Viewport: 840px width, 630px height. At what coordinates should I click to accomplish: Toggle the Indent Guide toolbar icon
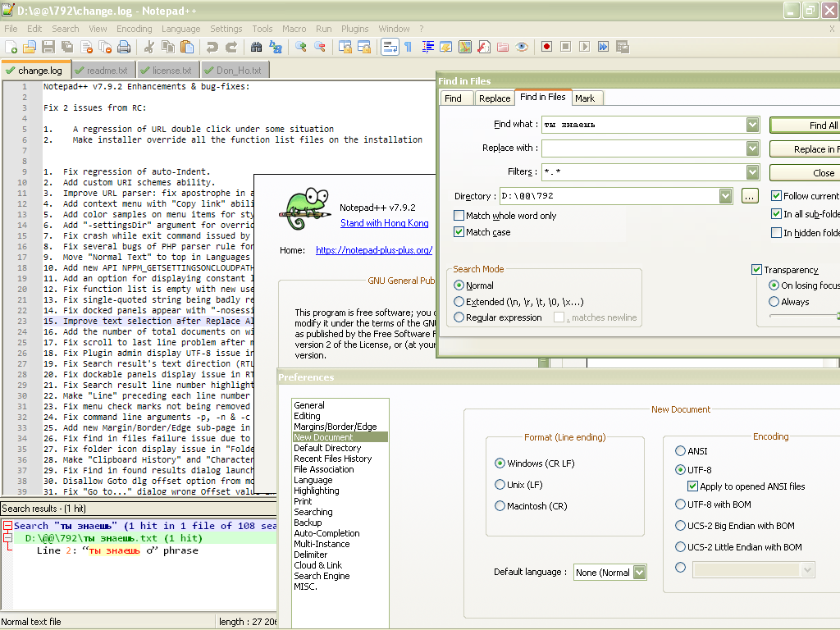(x=427, y=47)
